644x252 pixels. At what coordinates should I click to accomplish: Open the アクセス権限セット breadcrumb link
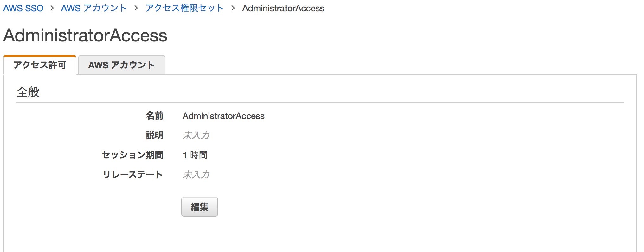[x=184, y=8]
